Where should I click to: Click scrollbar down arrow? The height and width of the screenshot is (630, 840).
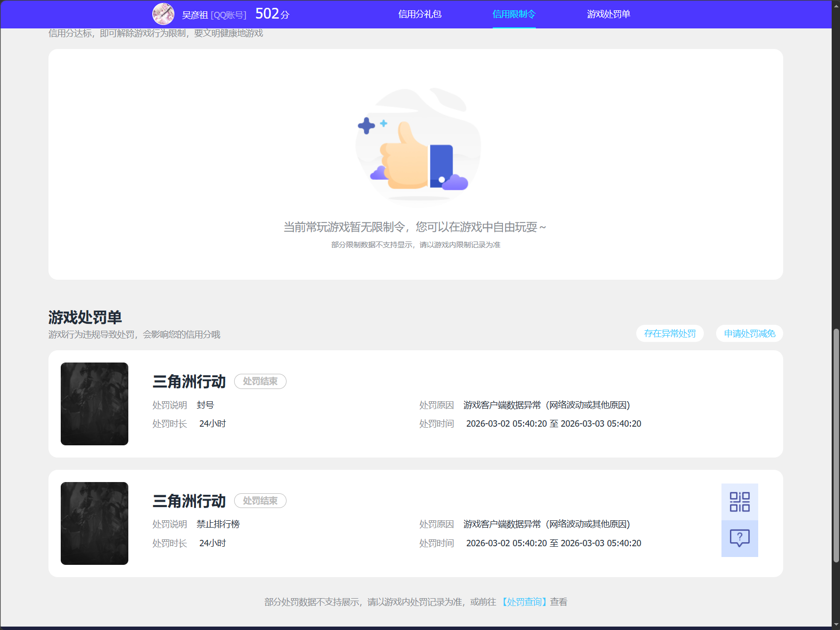[x=836, y=625]
